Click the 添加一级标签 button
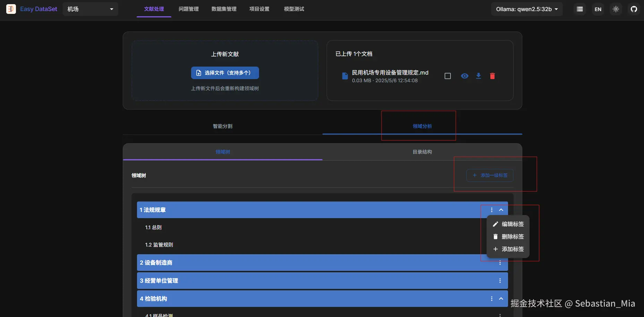 click(490, 175)
